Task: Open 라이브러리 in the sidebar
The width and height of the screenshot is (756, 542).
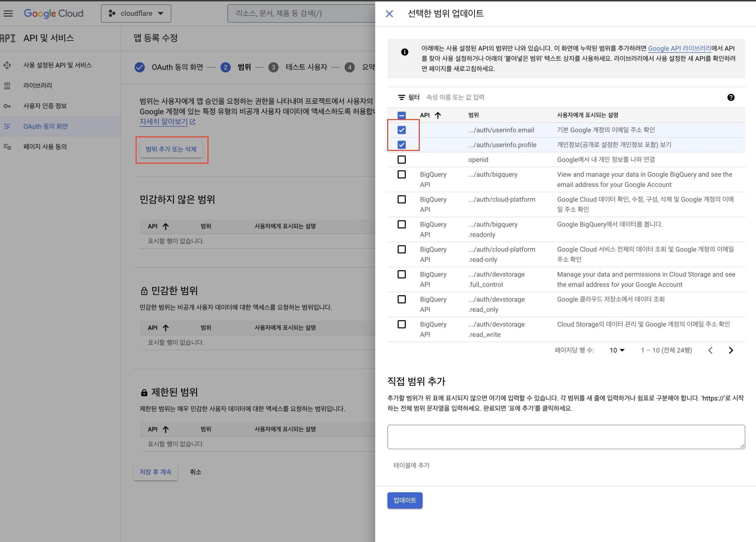Action: click(38, 86)
